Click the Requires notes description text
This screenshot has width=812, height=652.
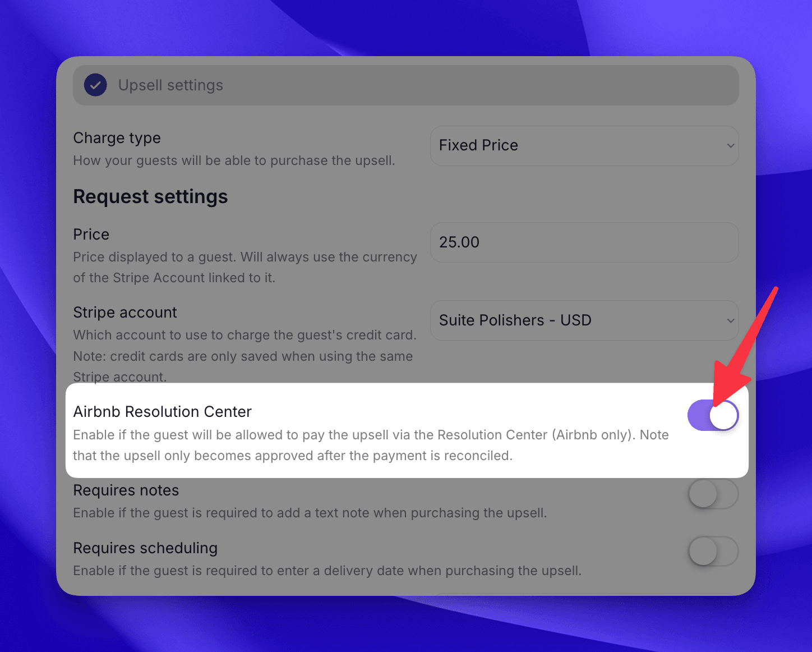pyautogui.click(x=310, y=512)
